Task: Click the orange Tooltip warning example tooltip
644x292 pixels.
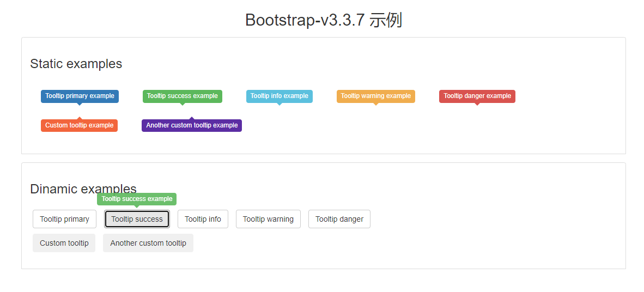Action: coord(376,96)
